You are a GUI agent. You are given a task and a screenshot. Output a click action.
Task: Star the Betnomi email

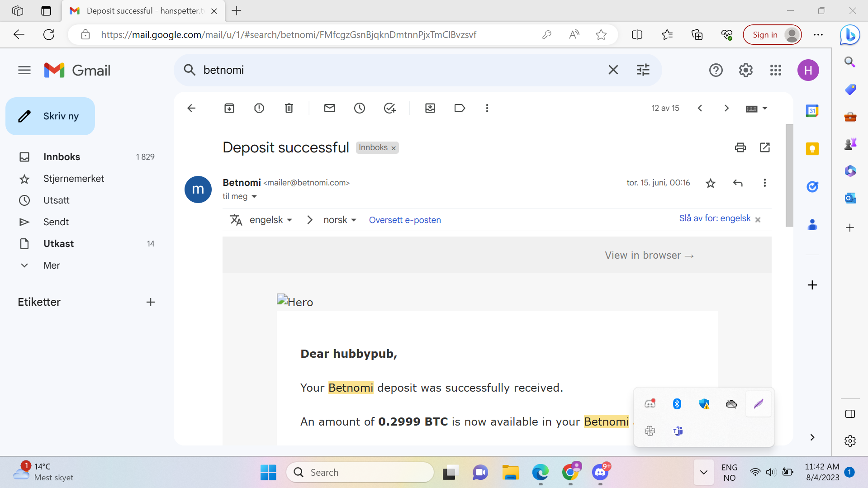[711, 183]
